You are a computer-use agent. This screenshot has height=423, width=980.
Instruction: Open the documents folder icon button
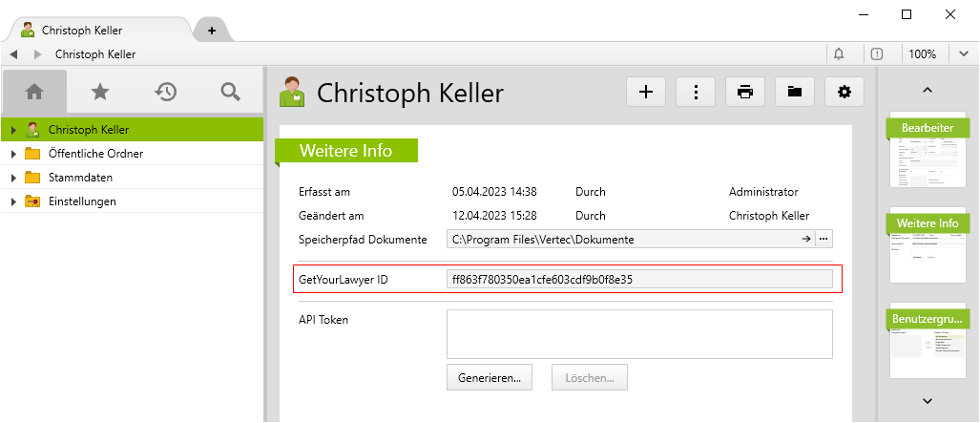pyautogui.click(x=794, y=92)
